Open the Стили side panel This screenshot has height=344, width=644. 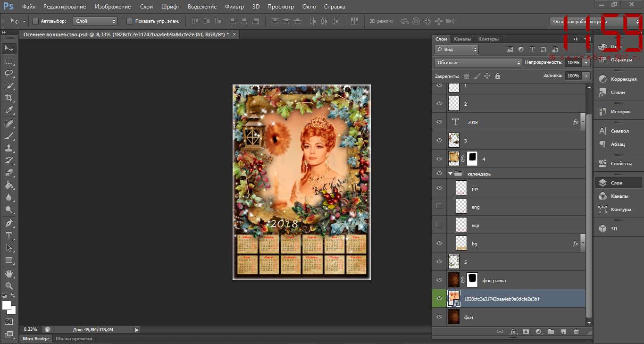619,92
